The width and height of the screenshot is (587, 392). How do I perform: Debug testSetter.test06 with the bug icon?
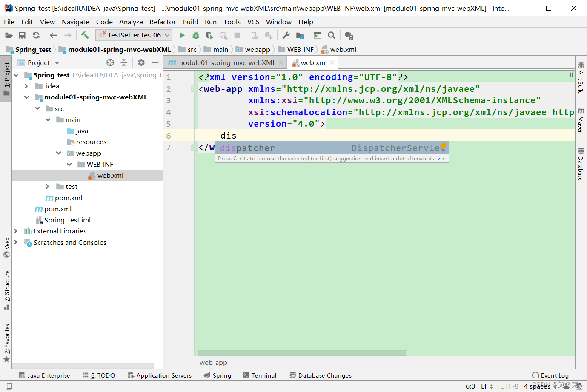click(x=195, y=35)
